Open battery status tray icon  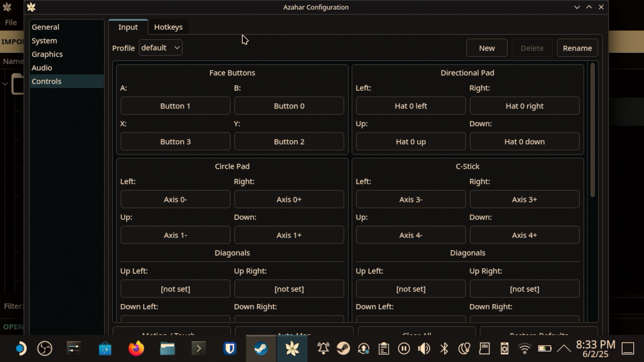[x=545, y=349]
